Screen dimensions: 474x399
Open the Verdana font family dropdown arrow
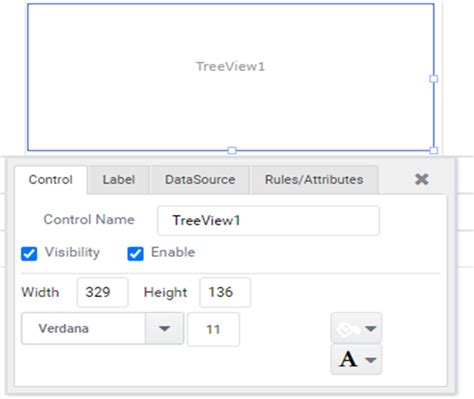[x=164, y=328]
